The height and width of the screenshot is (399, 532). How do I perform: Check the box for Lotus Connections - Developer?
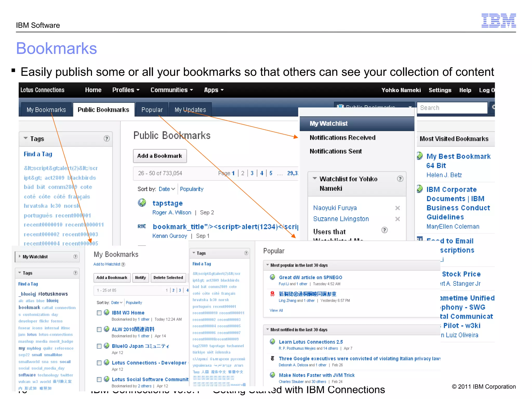coord(99,363)
